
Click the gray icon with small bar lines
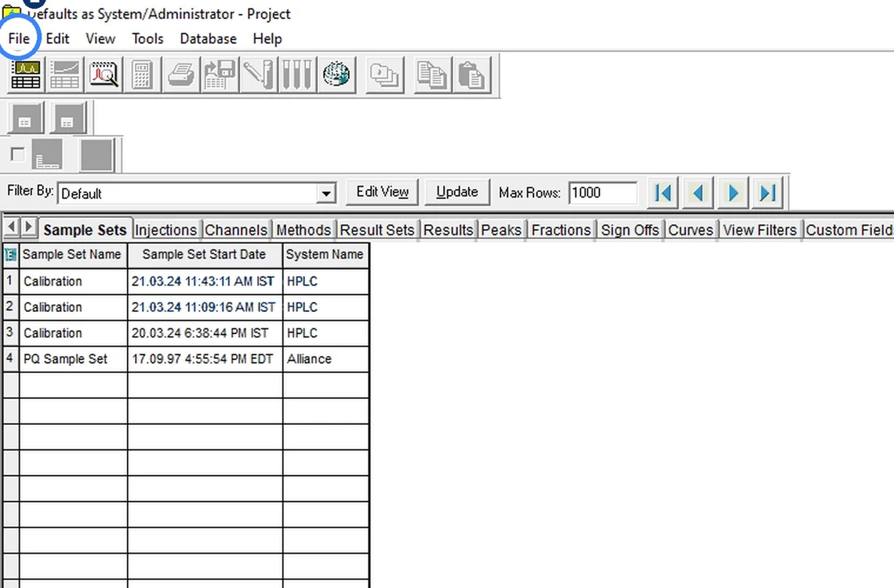[47, 154]
